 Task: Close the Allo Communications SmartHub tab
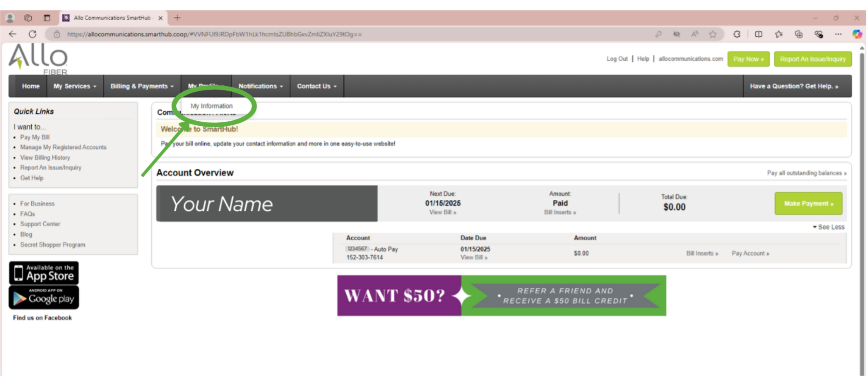tap(160, 18)
